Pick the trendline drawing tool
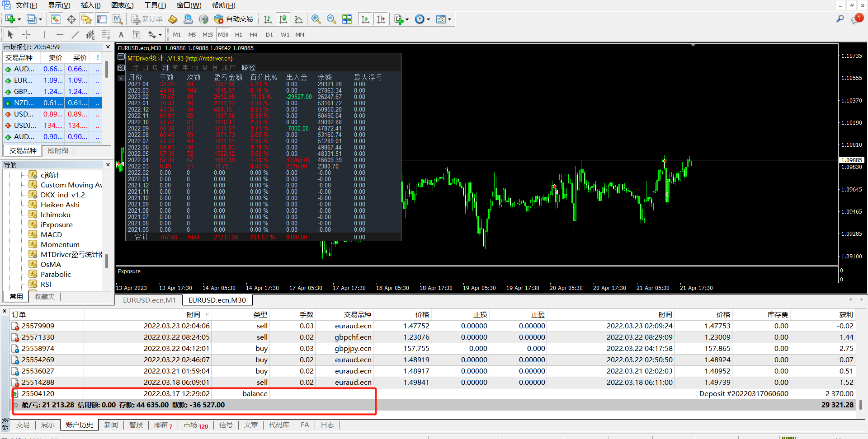868x439 pixels. 75,35
